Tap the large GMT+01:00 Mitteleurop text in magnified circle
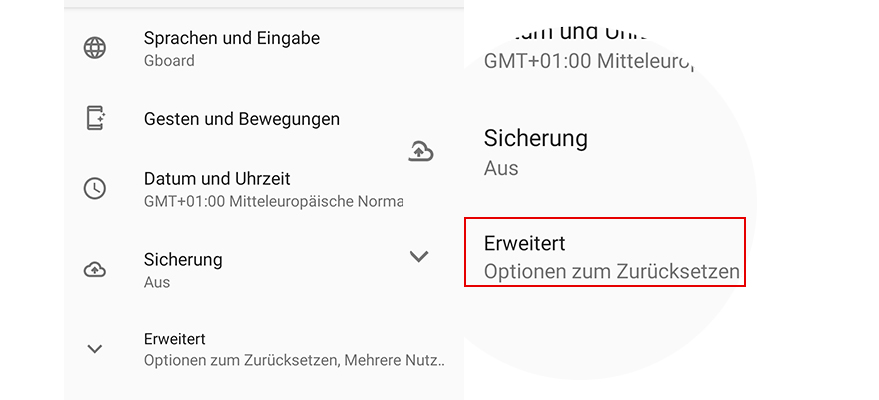 point(588,60)
